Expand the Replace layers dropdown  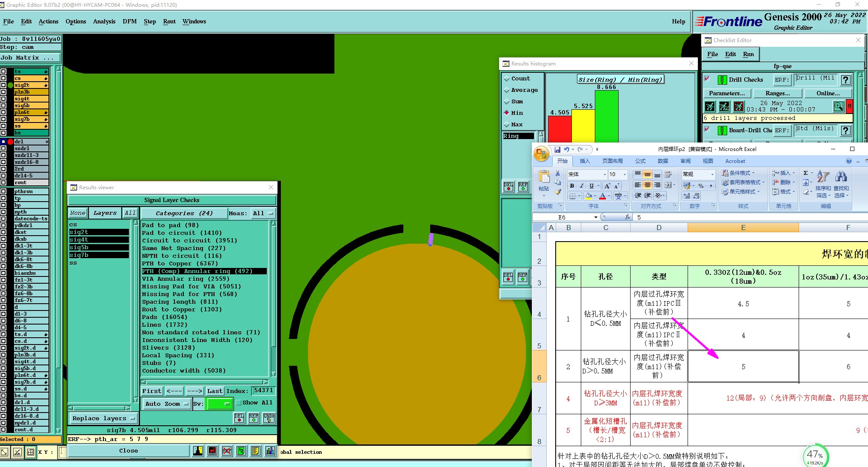coord(103,419)
